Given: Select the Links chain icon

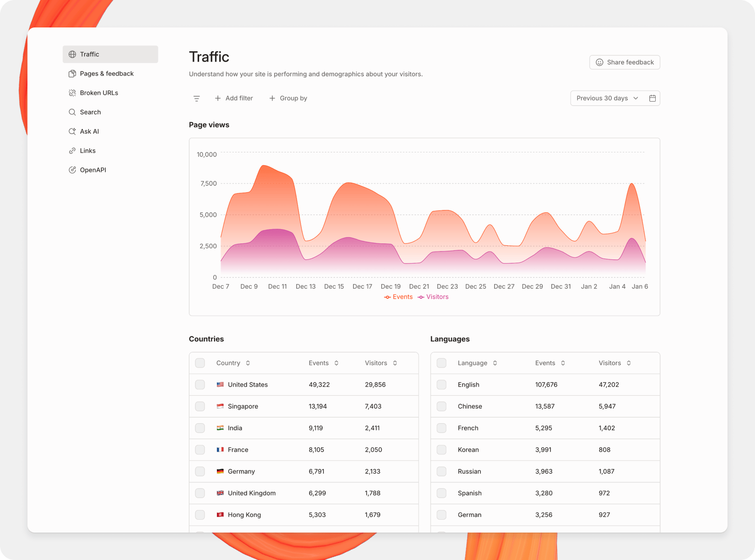Looking at the screenshot, I should pyautogui.click(x=72, y=151).
